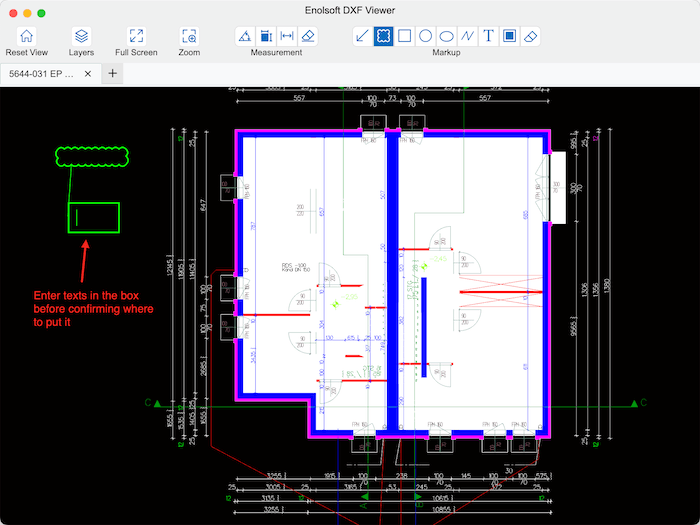Pick the circle markup tool

pos(425,36)
